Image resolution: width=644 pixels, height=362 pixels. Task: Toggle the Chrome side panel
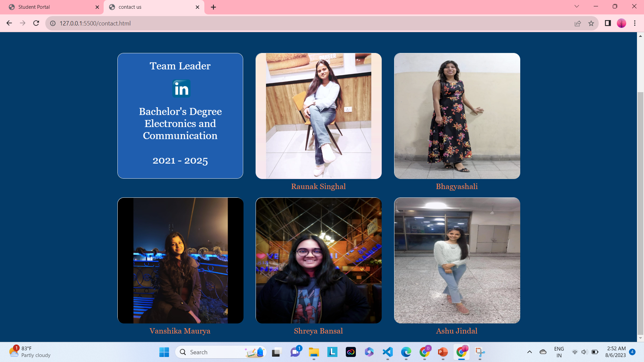(x=607, y=23)
